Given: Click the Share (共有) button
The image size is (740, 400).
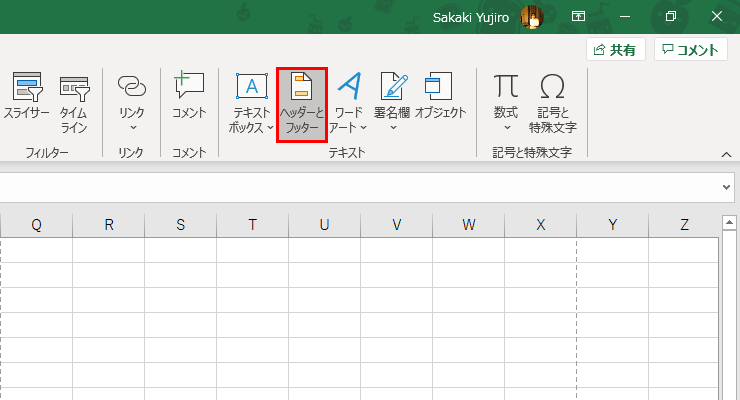Looking at the screenshot, I should tap(614, 49).
